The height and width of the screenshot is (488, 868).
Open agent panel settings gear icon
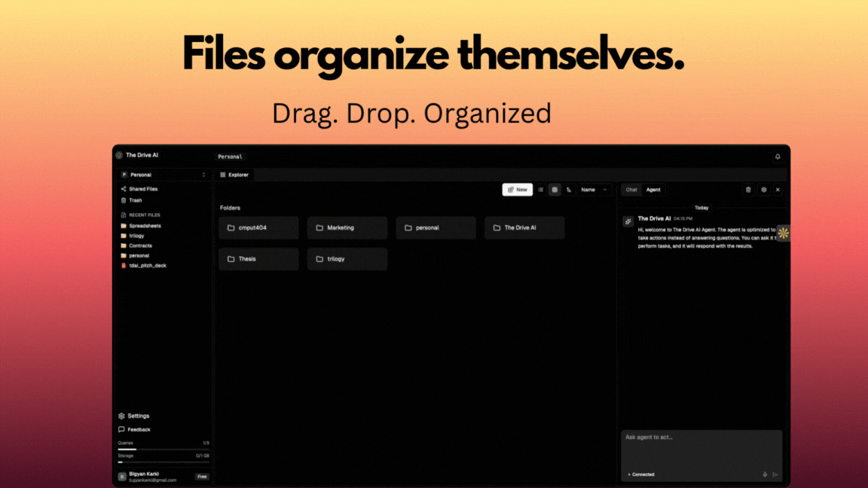coord(764,190)
